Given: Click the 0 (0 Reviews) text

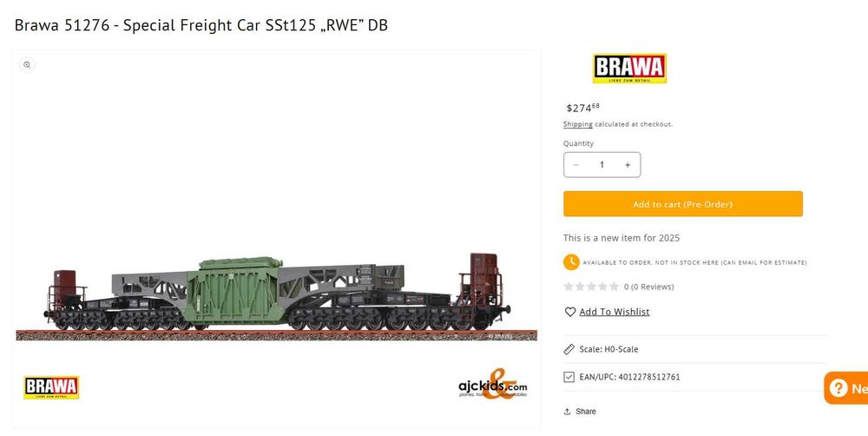Looking at the screenshot, I should (x=648, y=287).
